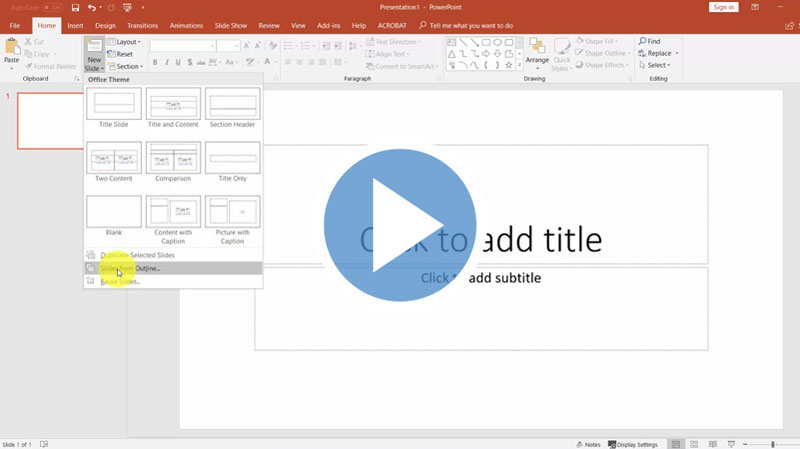Click the big blue play button
Viewport: 800px width, 449px height.
[399, 224]
